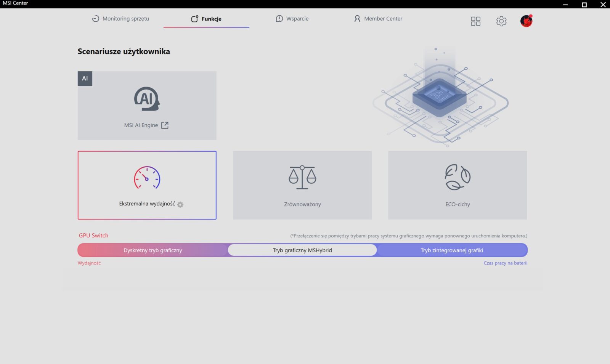Select the Funkcje tab
610x364 pixels.
pyautogui.click(x=206, y=19)
